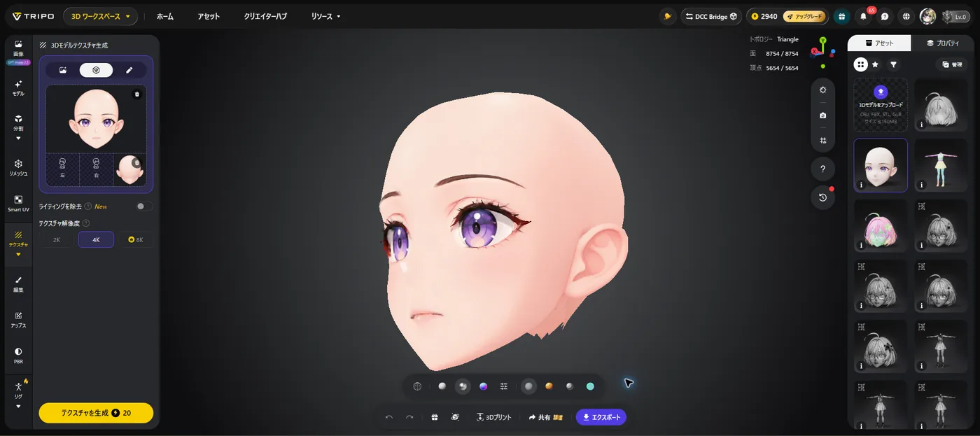This screenshot has height=436, width=980.
Task: Click the teal gift icon in top bar
Action: coord(842,16)
